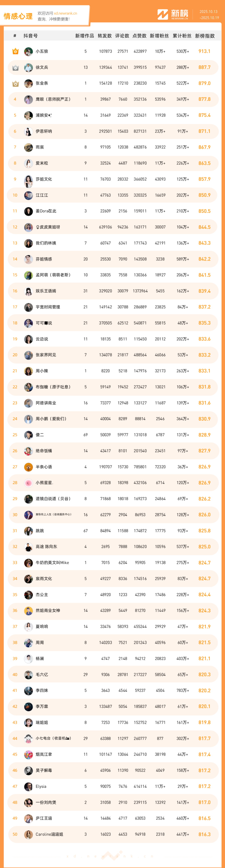Image resolution: width=225 pixels, height=868 pixels.
Task: Click the 转发数 column header
Action: (x=105, y=36)
